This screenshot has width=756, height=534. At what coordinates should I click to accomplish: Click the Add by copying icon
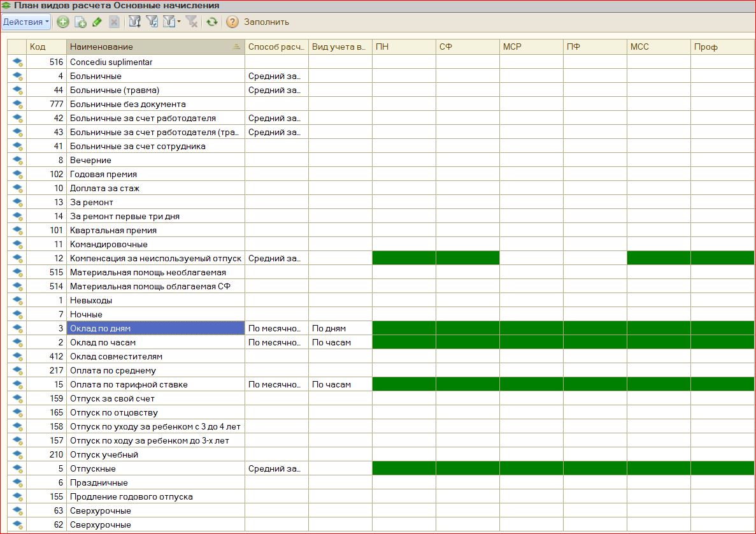pos(80,22)
